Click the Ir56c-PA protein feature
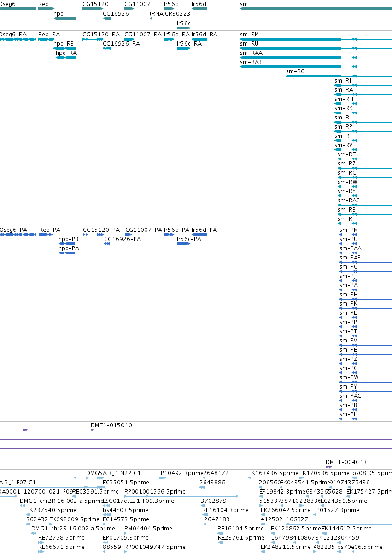The width and height of the screenshot is (392, 554). 183,244
